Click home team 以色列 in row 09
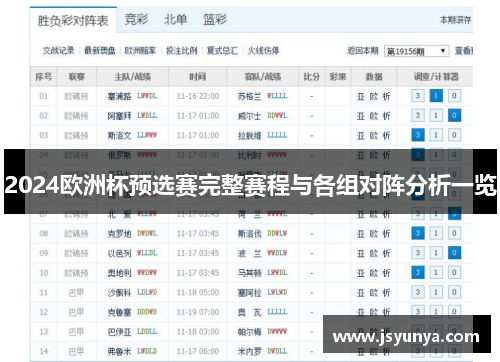Screen dimensions: 500x362 (x=119, y=253)
